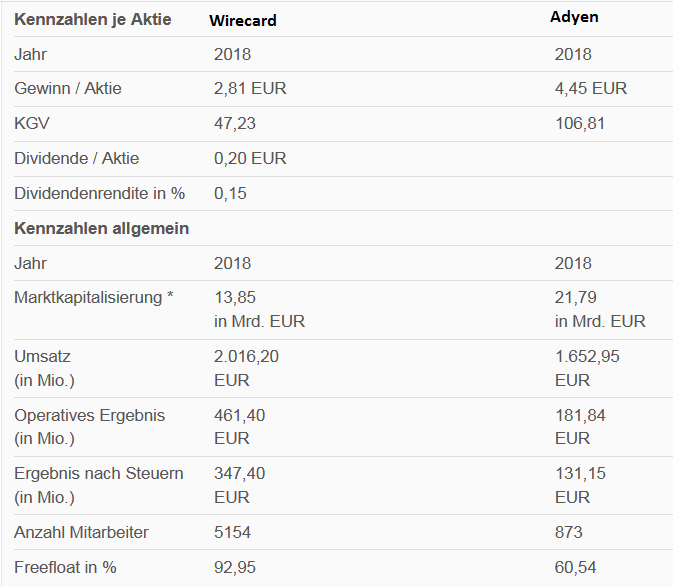Click Wirecard market cap 13,85

[235, 297]
